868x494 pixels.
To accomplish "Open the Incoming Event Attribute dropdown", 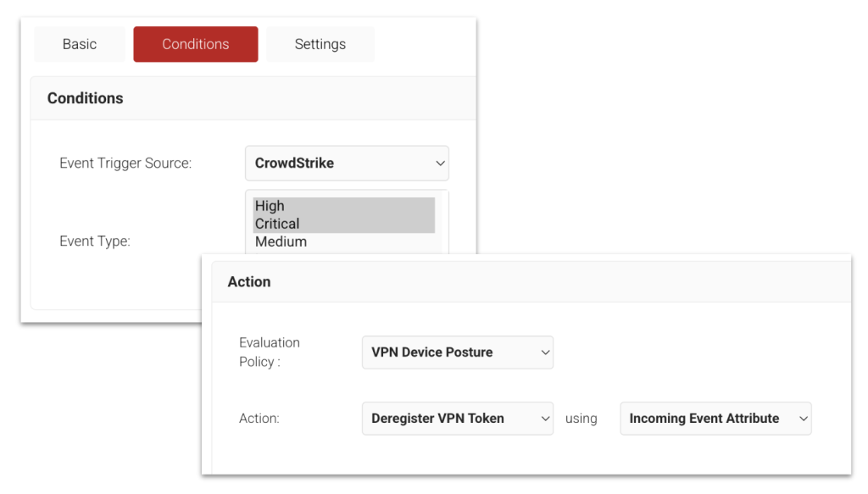I will point(708,419).
